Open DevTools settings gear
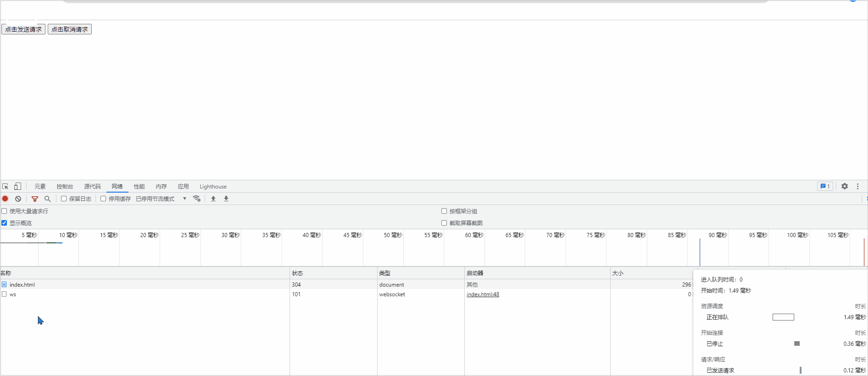The width and height of the screenshot is (868, 376). tap(845, 186)
